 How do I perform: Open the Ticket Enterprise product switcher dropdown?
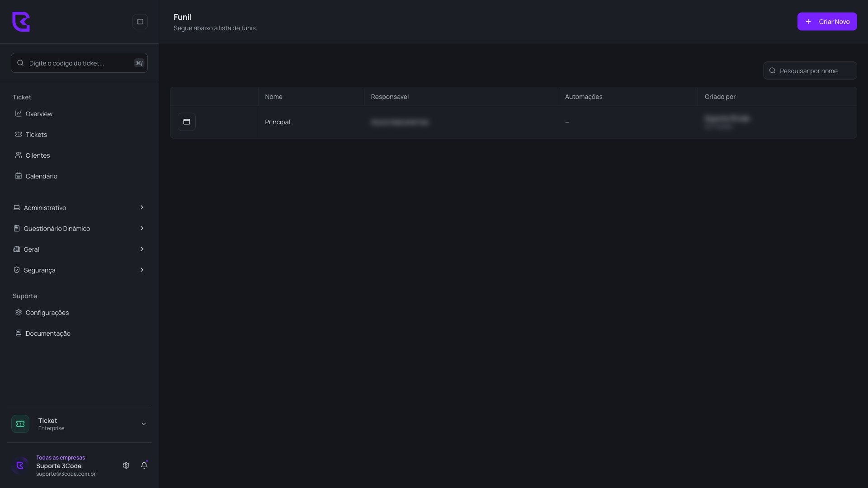(x=79, y=424)
